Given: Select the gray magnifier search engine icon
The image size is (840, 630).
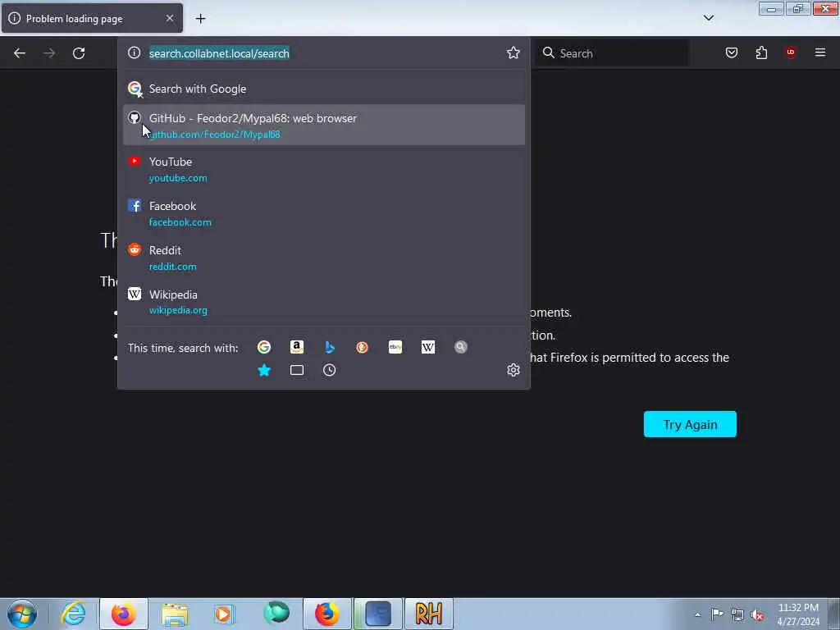Looking at the screenshot, I should [461, 347].
